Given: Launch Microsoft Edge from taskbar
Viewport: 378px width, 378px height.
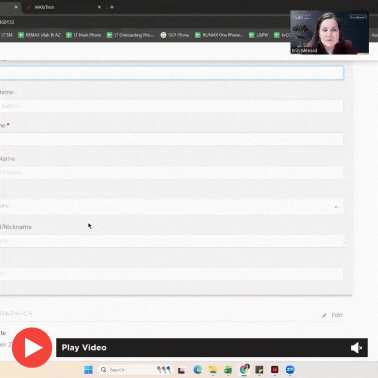Looking at the screenshot, I should (198, 370).
